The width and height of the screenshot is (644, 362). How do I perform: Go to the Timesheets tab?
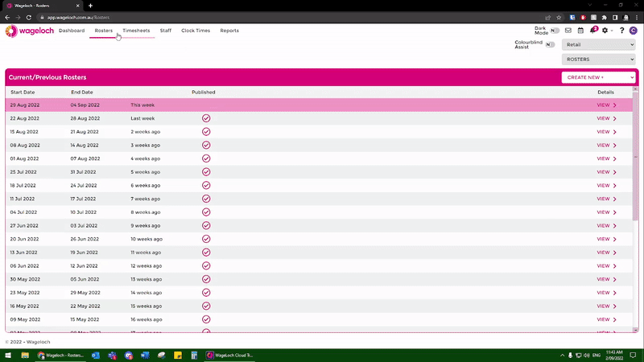136,31
